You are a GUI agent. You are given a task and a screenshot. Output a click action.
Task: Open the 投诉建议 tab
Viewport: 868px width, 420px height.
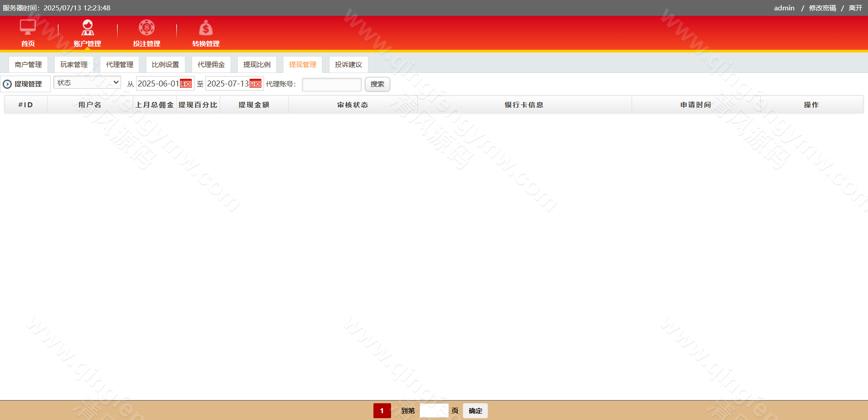click(x=348, y=65)
